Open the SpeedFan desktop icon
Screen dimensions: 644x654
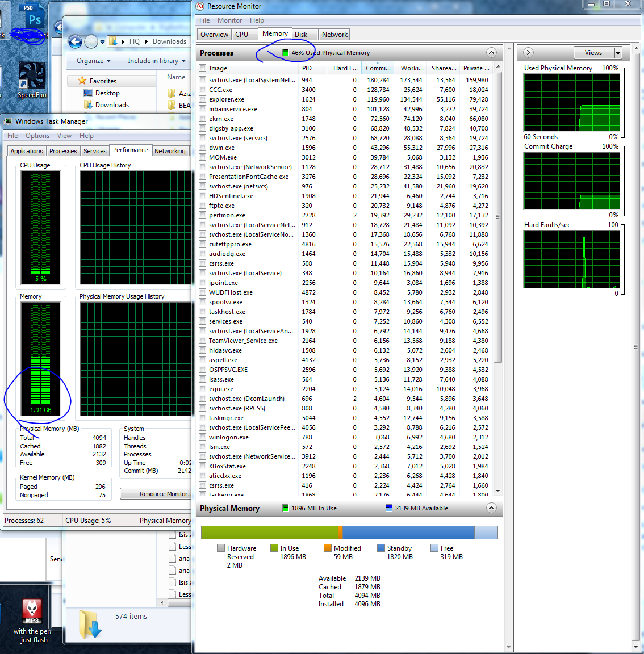pos(32,79)
